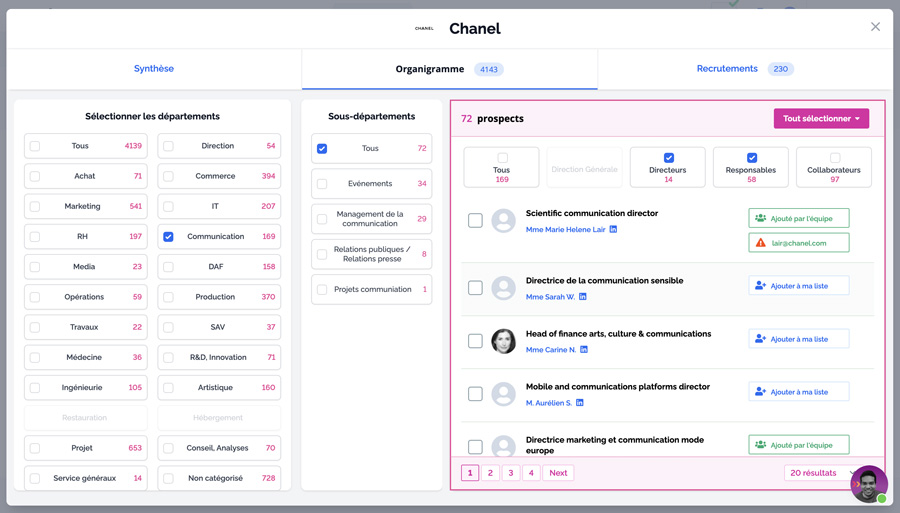Check the Tous 4139 departments box
Screen dimensions: 900x513
tap(35, 146)
